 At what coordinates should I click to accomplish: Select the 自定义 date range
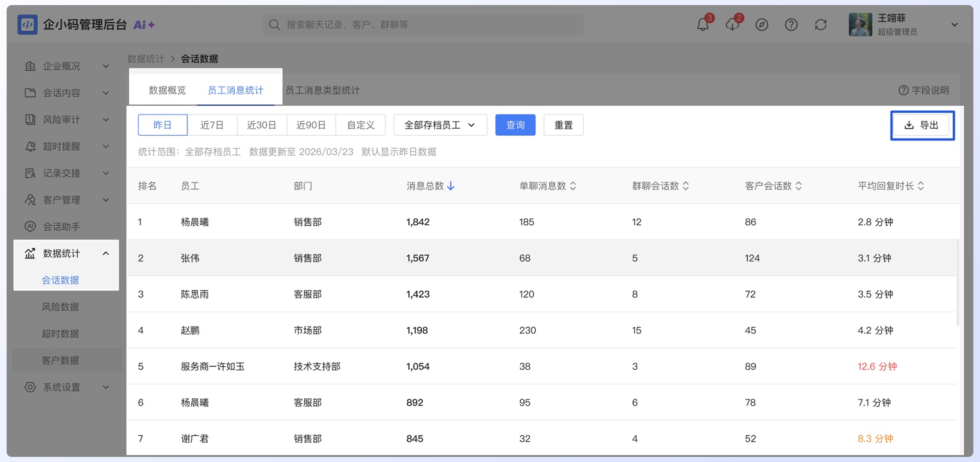[x=361, y=125]
